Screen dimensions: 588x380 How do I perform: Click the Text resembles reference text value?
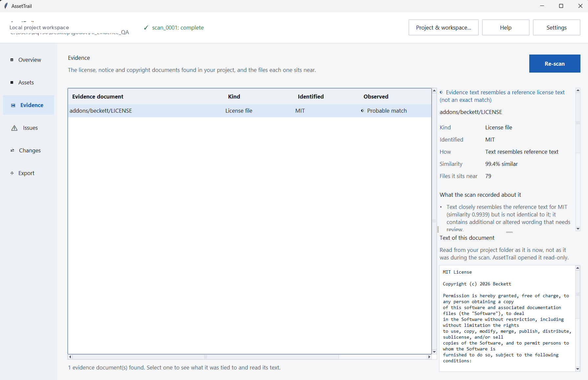522,152
